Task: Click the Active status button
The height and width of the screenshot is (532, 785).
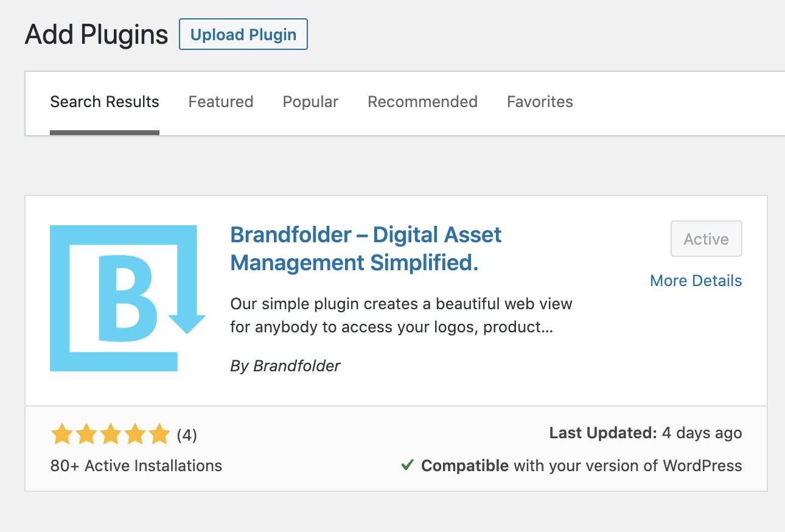Action: point(706,239)
